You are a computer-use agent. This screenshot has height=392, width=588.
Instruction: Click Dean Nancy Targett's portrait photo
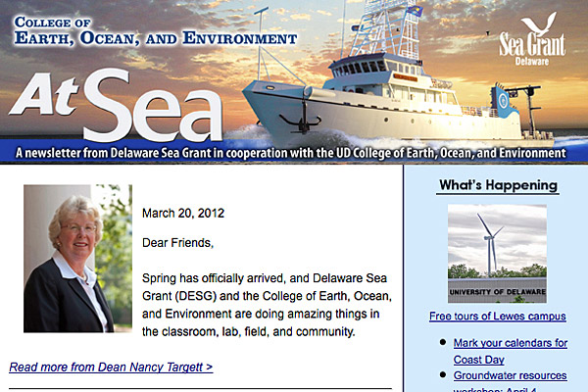click(x=77, y=259)
